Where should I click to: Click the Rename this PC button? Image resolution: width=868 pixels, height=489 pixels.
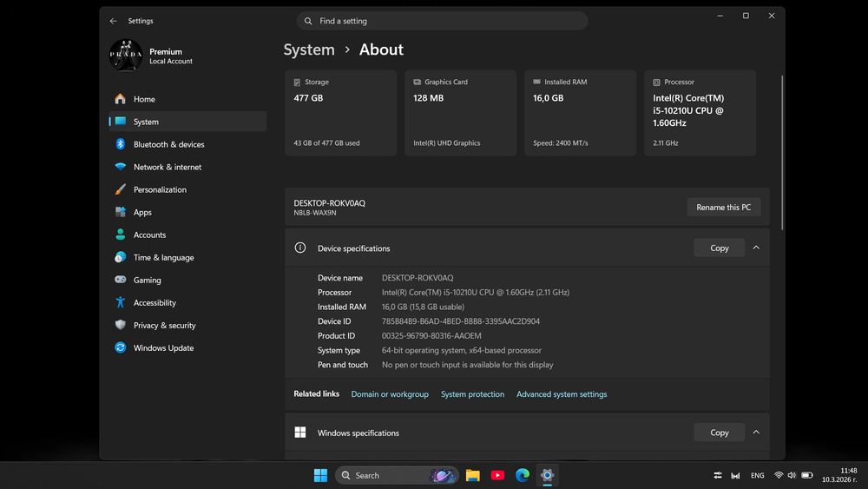point(724,207)
